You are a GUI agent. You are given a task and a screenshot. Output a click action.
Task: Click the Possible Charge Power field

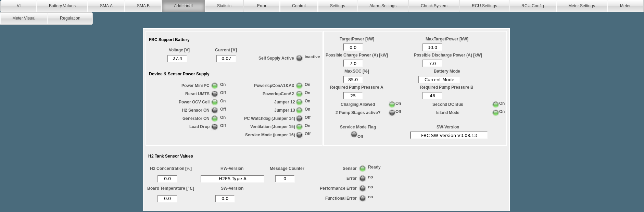(x=353, y=64)
